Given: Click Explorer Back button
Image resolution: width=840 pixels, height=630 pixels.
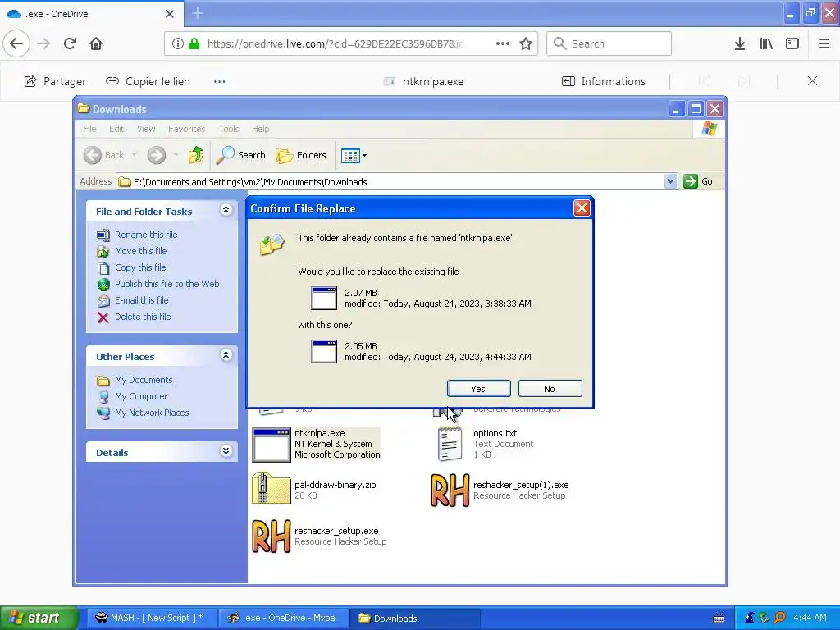Looking at the screenshot, I should (x=104, y=155).
